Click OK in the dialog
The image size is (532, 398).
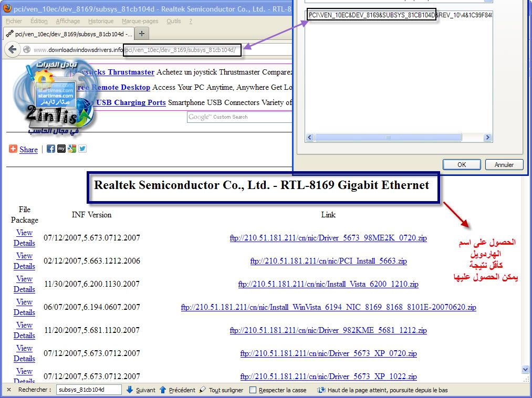pos(462,164)
